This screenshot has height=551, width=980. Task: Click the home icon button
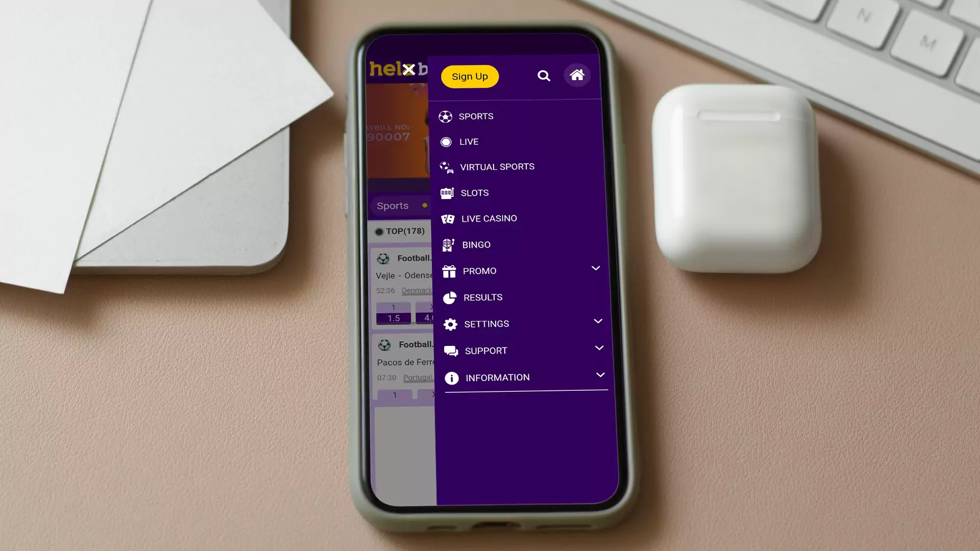(x=577, y=76)
